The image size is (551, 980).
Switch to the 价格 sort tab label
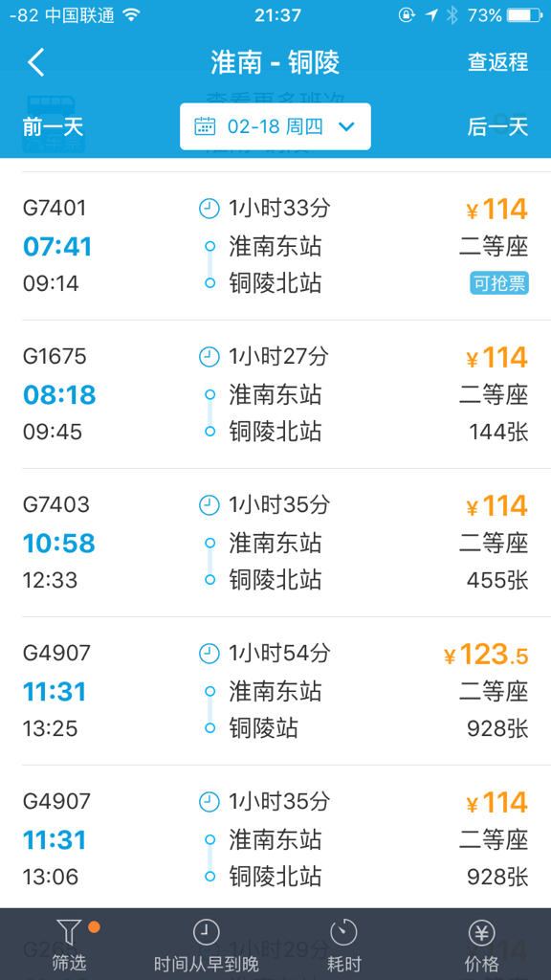(482, 963)
